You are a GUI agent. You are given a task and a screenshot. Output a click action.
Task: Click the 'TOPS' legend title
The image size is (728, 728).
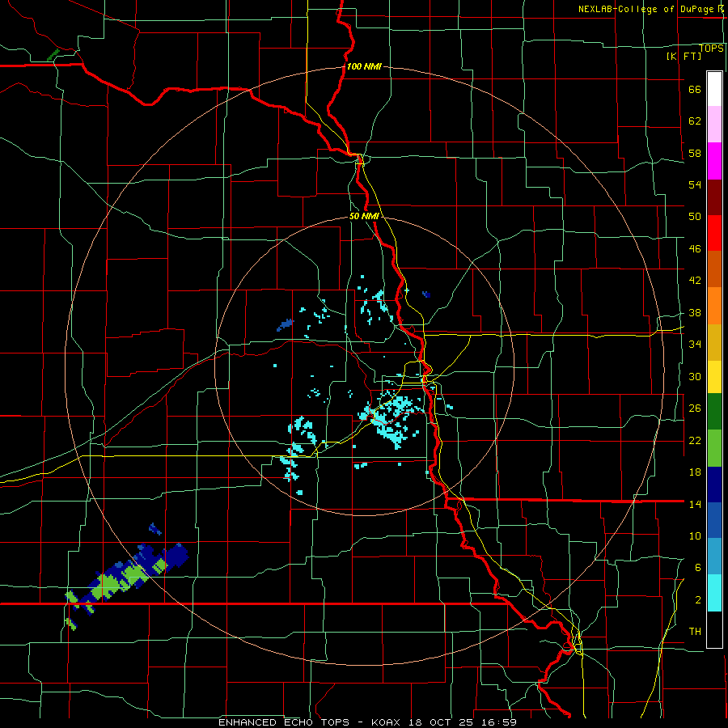[x=711, y=49]
